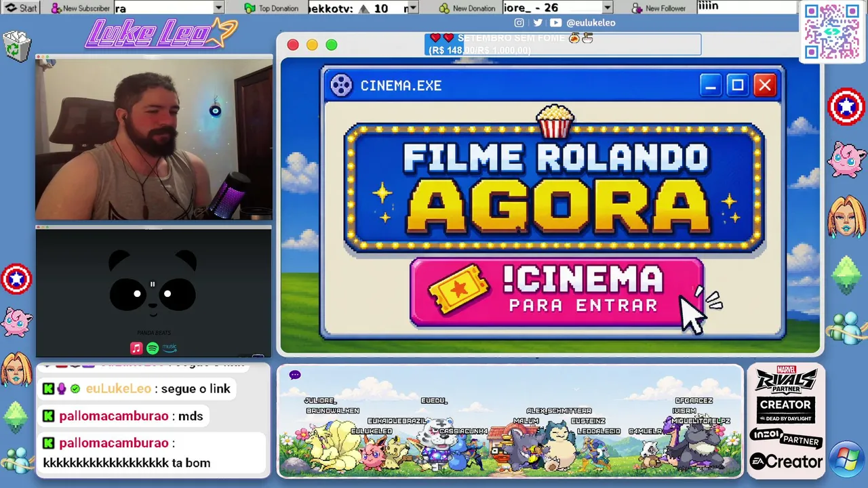Click the red dot on the outer window
This screenshot has height=488, width=868.
click(x=293, y=45)
